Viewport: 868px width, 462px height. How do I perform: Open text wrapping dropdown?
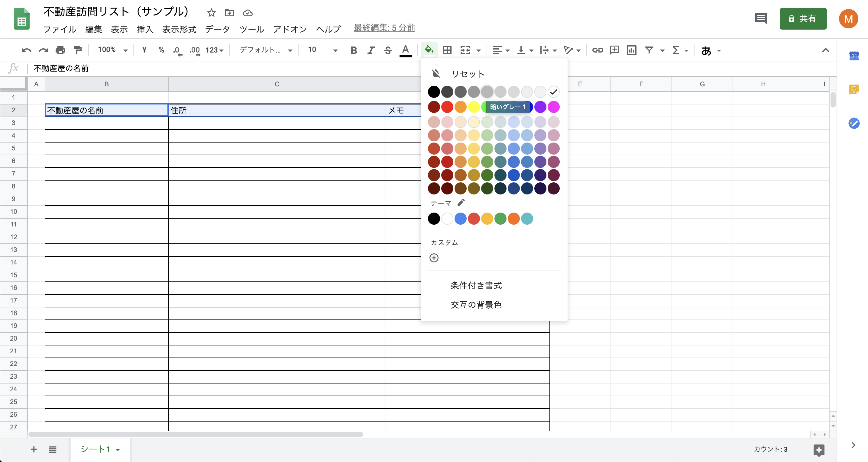548,50
